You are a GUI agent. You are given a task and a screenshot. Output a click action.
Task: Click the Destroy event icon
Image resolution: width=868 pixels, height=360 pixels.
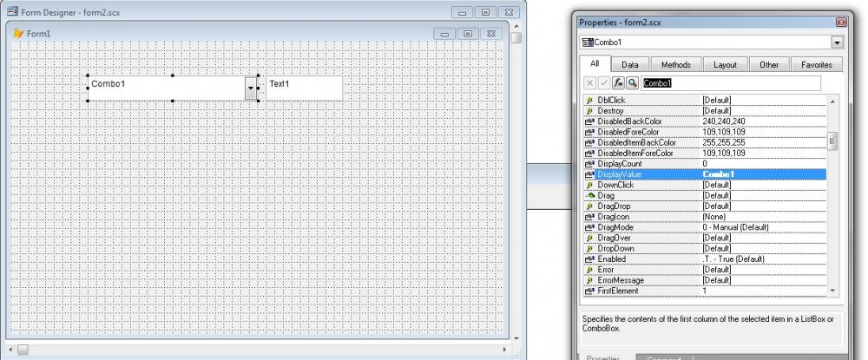(589, 110)
